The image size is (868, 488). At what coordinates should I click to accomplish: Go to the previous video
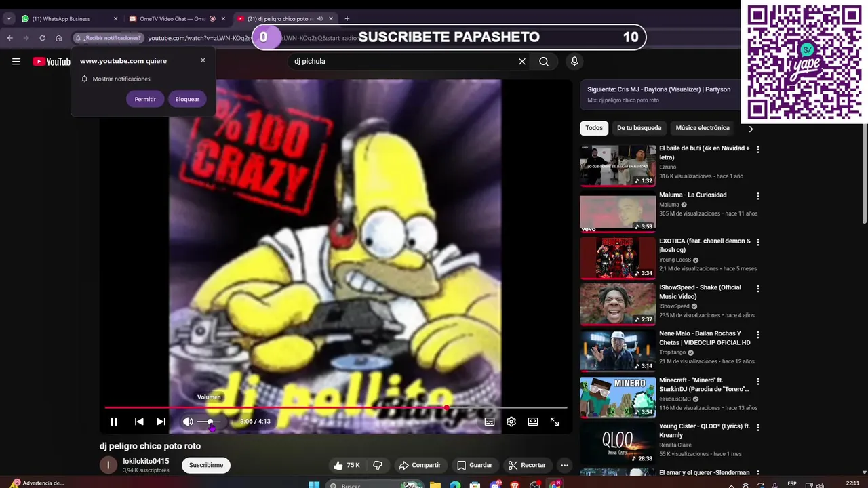click(x=139, y=422)
